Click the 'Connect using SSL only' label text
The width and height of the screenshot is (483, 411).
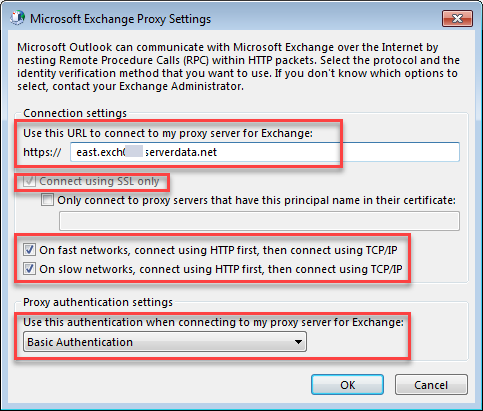99,181
